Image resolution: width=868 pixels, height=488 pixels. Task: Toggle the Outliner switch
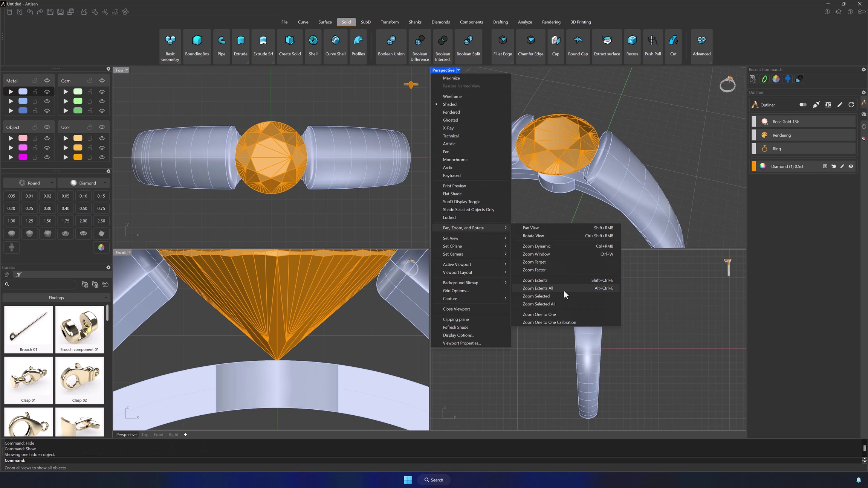[803, 105]
